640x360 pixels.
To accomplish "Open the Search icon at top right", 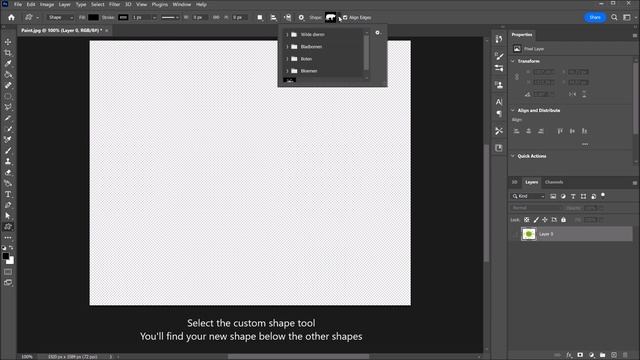I will pos(614,18).
